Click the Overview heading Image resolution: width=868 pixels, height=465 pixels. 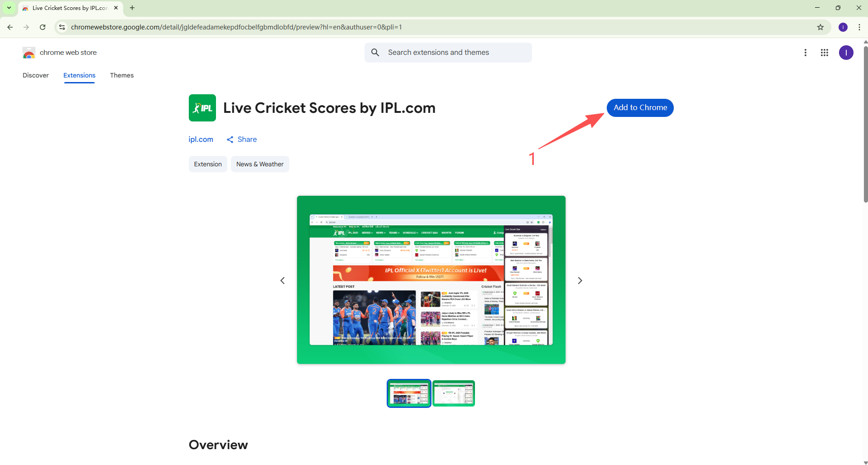(x=218, y=445)
